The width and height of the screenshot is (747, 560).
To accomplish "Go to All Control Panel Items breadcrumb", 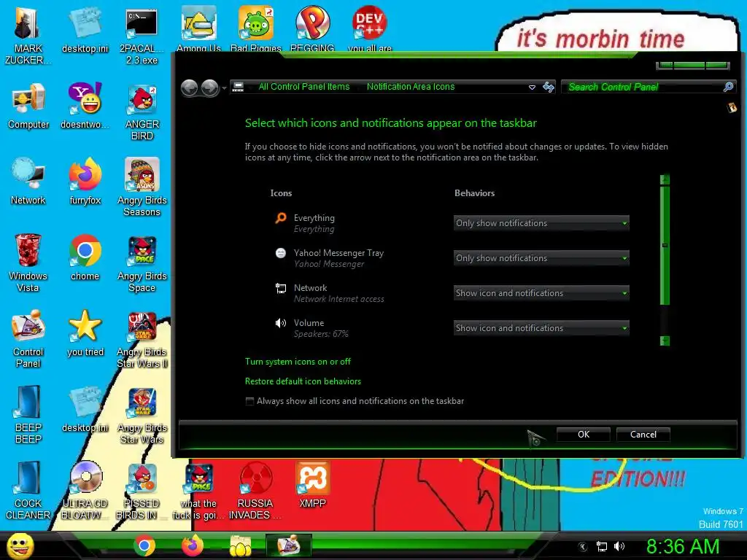I will coord(304,87).
